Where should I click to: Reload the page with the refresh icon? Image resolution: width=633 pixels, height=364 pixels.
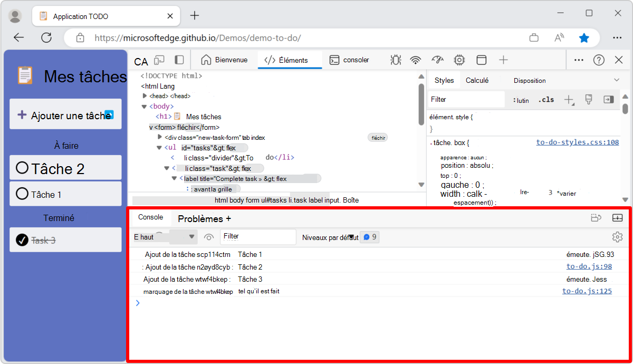coord(46,38)
